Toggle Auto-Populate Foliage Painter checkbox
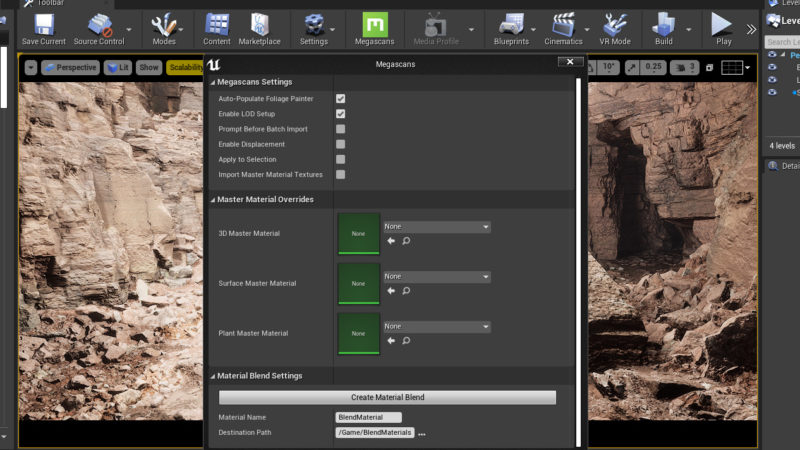 tap(340, 98)
